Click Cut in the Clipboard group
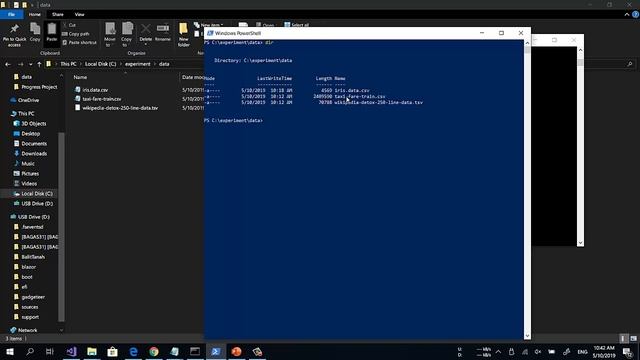Viewport: 640px width, 360px height. (69, 25)
